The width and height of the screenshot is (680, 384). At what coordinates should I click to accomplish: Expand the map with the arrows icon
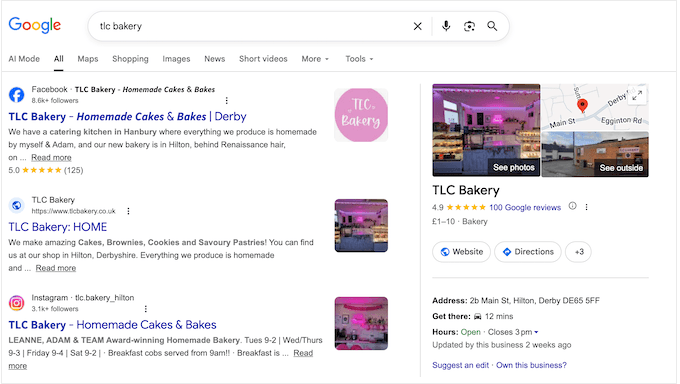coord(637,95)
